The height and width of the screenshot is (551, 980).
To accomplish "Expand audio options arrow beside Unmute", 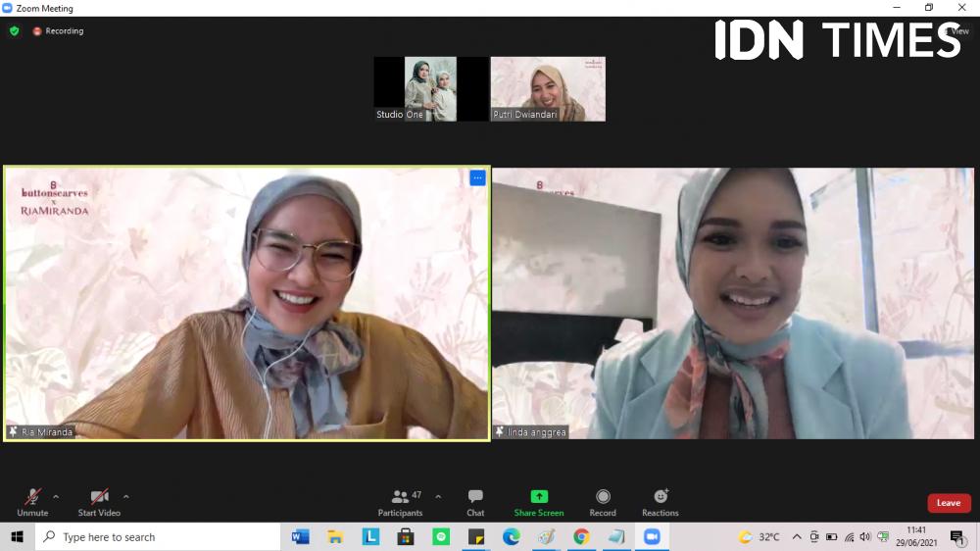I will coord(56,497).
